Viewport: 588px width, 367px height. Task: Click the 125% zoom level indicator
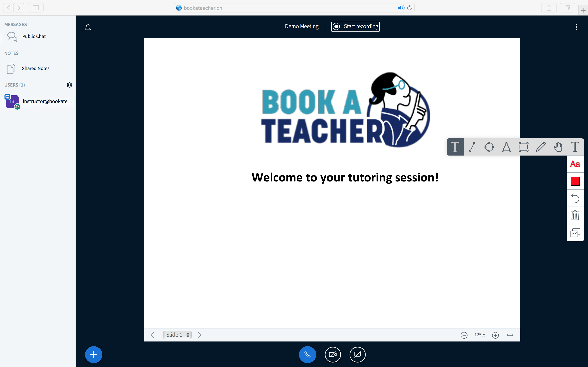[480, 335]
